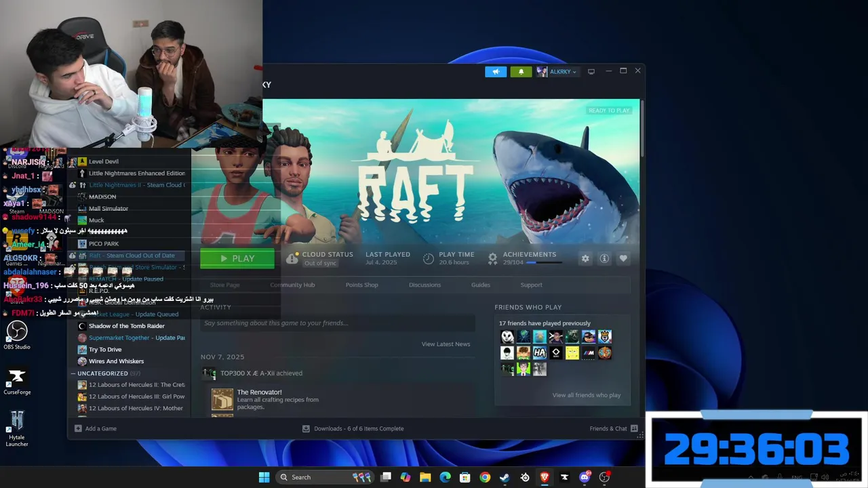Image resolution: width=868 pixels, height=488 pixels.
Task: Click View Latest News link
Action: click(x=446, y=344)
